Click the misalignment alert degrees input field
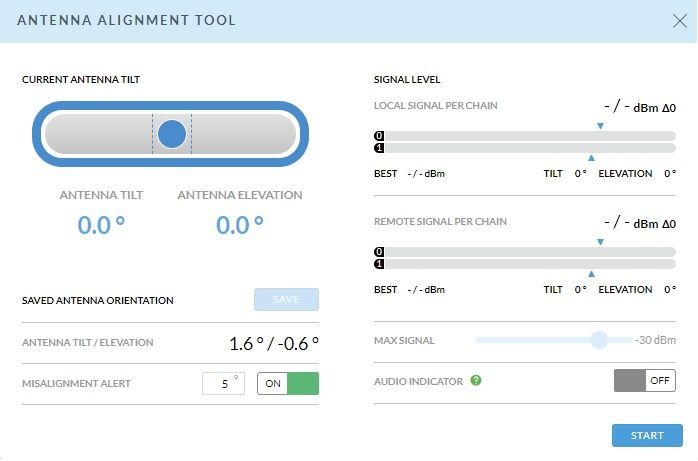This screenshot has width=698, height=461. click(x=223, y=384)
